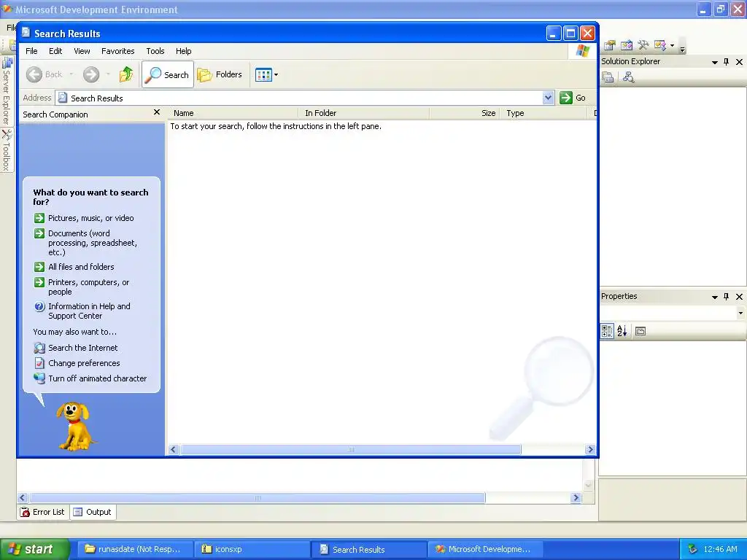Click the Class View toolbar icon
The width and height of the screenshot is (747, 560).
click(660, 45)
